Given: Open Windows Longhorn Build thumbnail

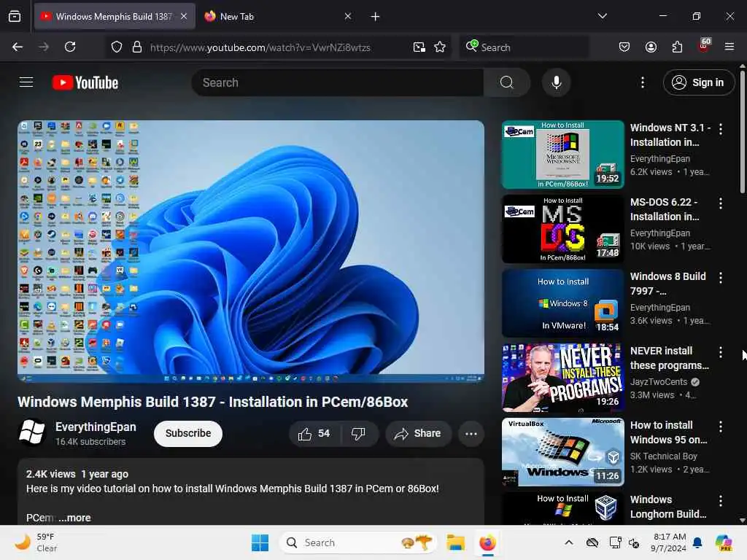Looking at the screenshot, I should [x=562, y=508].
